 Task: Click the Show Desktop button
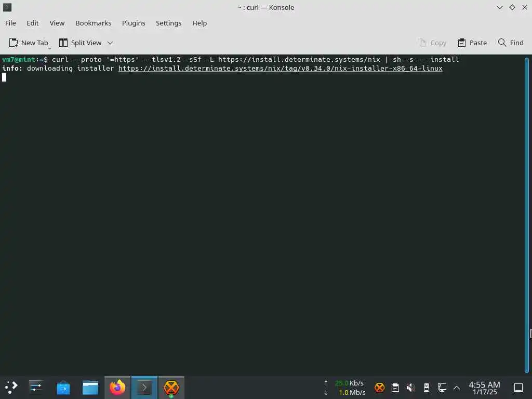[518, 388]
